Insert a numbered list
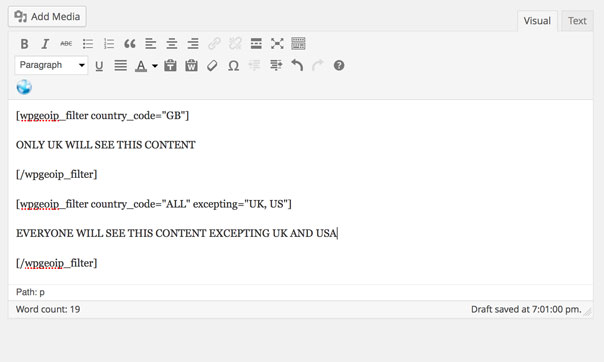Screen dimensions: 604x362 click(x=109, y=44)
